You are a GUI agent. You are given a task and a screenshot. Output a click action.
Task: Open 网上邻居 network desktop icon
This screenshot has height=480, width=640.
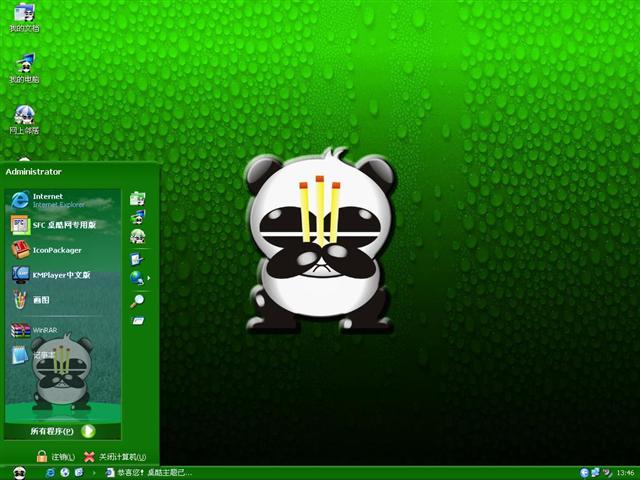24,118
